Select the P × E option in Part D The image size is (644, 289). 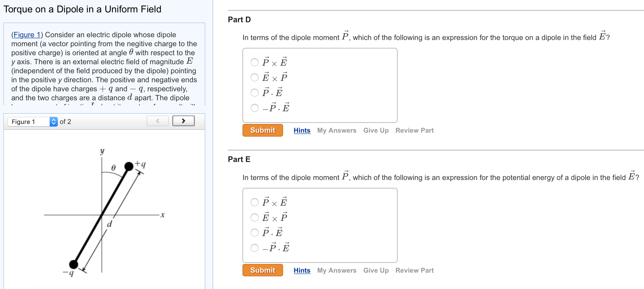click(254, 62)
